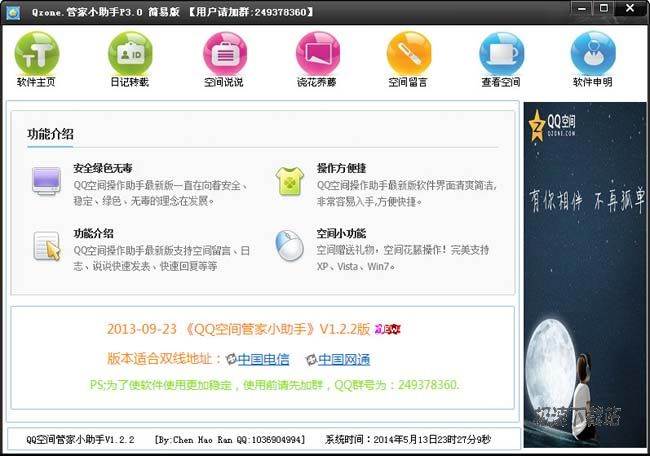The width and height of the screenshot is (650, 456).
Task: Click the 日记转载 ID card icon
Action: 130,54
